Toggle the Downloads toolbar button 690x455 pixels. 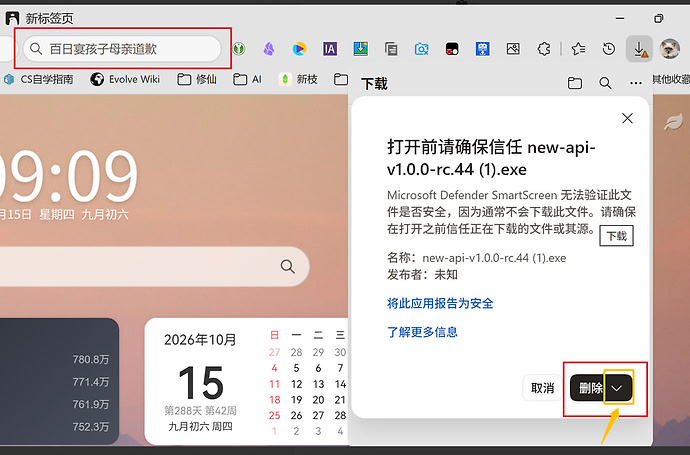coord(639,49)
